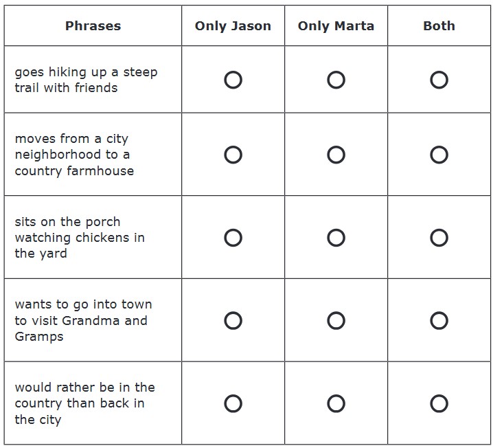Click the Both column header
493x448 pixels.
click(x=439, y=26)
